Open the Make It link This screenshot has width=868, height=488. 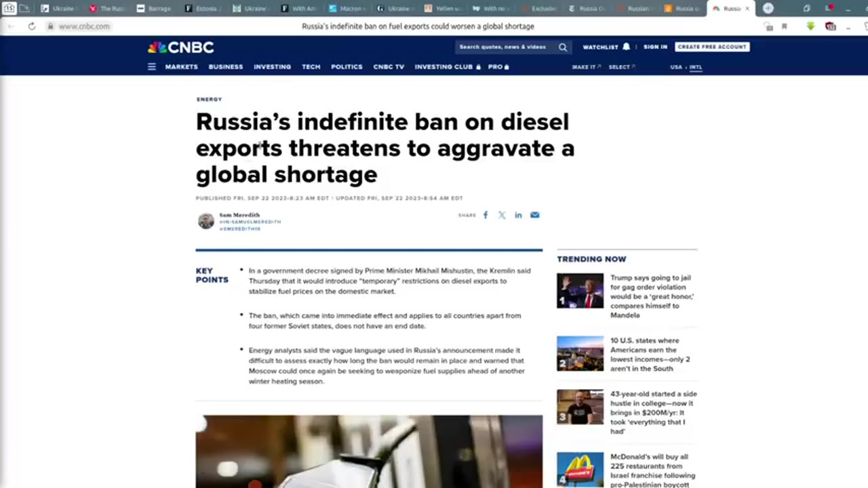[x=586, y=67]
